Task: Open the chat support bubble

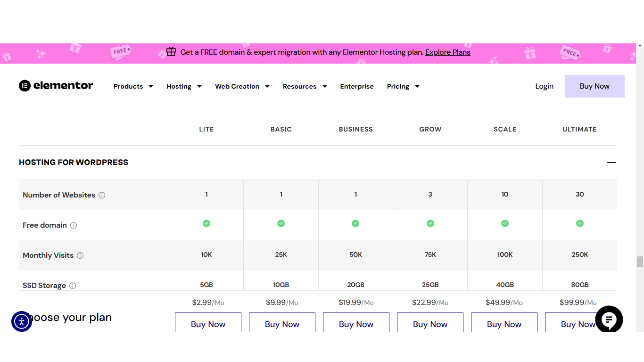Action: (609, 320)
